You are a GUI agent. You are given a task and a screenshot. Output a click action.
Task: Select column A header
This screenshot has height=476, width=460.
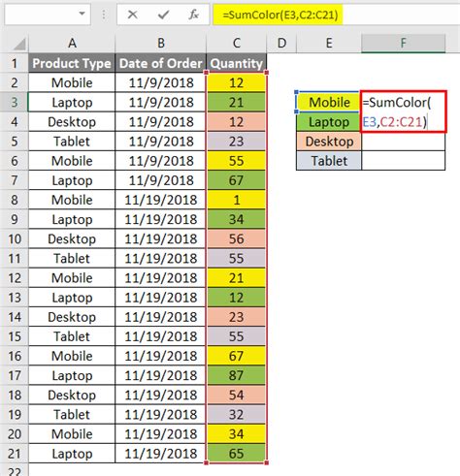click(x=72, y=43)
